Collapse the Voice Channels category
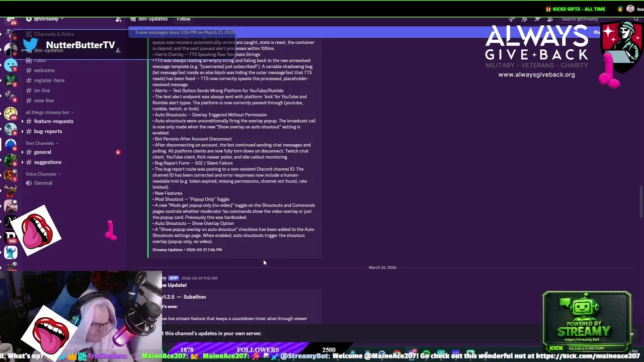Image resolution: width=644 pixels, height=362 pixels. [43, 174]
